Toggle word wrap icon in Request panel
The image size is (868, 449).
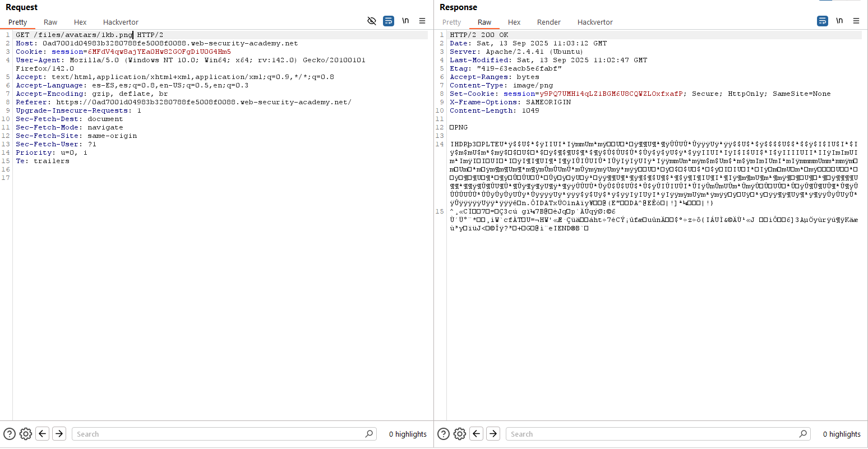tap(388, 21)
